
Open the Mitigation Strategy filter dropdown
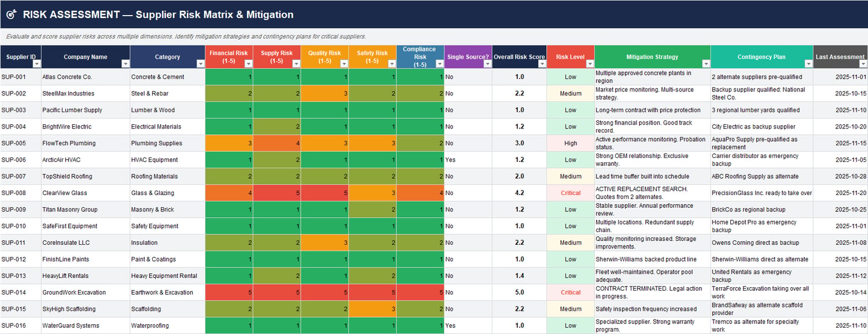705,64
